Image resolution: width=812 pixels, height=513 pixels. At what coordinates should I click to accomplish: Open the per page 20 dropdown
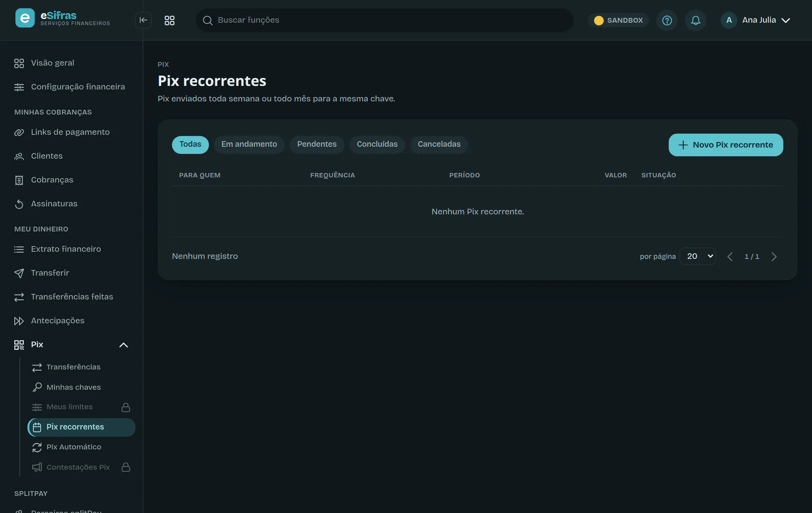[x=698, y=256]
